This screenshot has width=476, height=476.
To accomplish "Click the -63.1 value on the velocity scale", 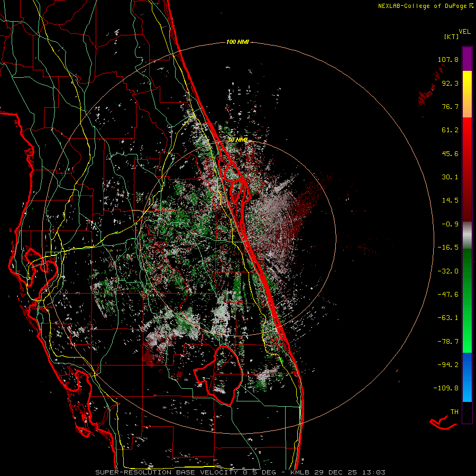I will click(448, 318).
